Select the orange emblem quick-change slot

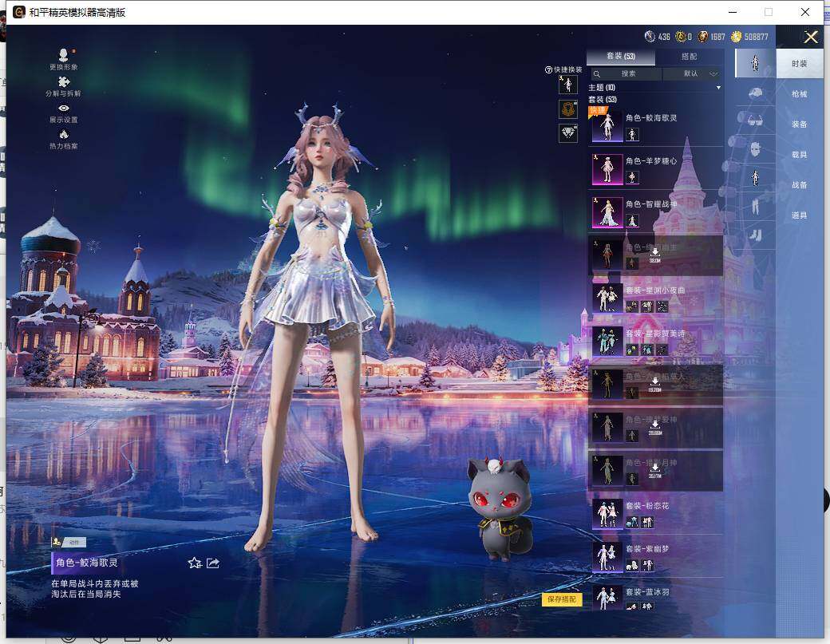[x=568, y=109]
